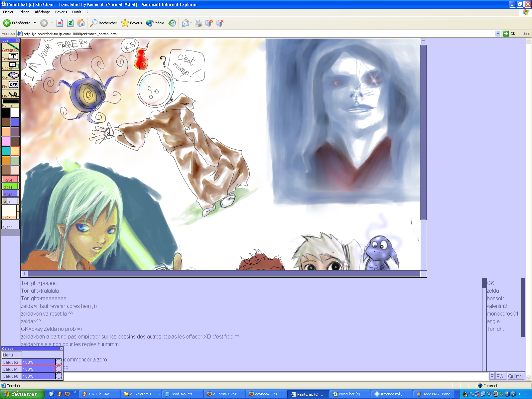Go back with Précédente button
The width and height of the screenshot is (532, 399).
pyautogui.click(x=17, y=23)
